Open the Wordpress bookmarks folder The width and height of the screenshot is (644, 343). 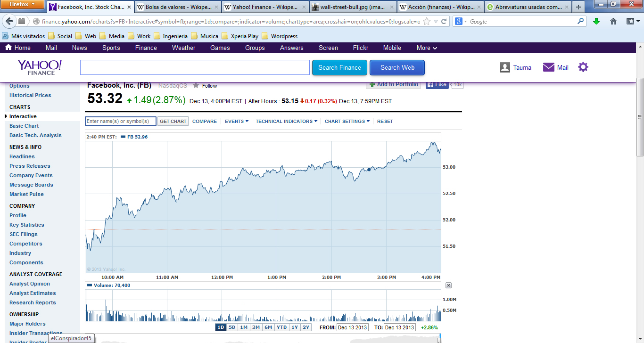point(280,36)
